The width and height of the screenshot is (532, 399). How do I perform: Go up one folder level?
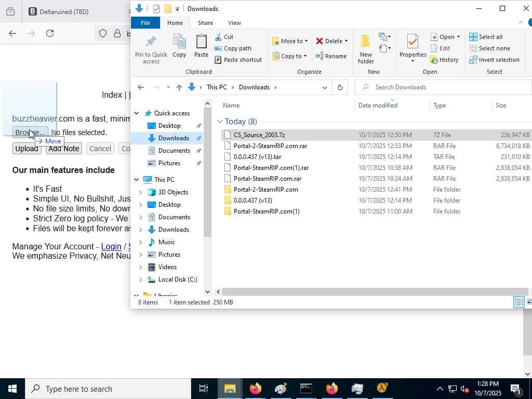179,87
